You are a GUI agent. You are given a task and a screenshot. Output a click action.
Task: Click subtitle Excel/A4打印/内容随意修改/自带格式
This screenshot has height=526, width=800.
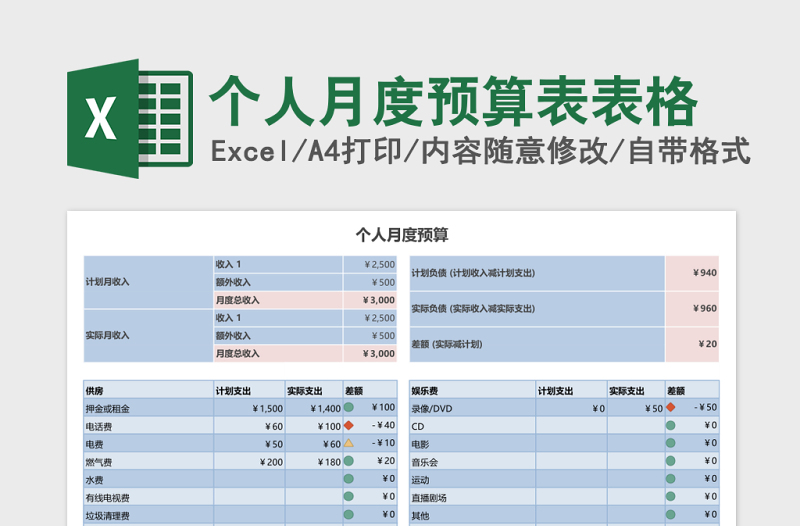pos(480,152)
